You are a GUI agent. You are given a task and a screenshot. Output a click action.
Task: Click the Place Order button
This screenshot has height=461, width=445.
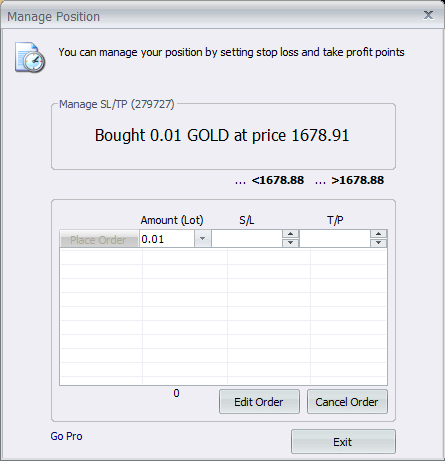pyautogui.click(x=99, y=239)
